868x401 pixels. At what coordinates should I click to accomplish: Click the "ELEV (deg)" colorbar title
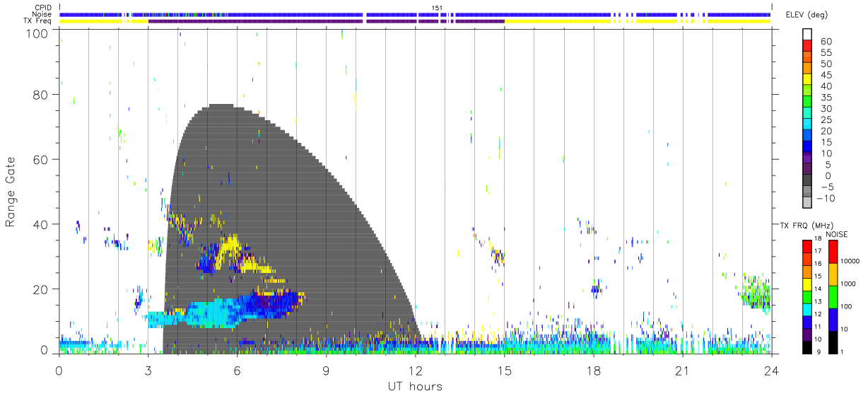point(807,15)
